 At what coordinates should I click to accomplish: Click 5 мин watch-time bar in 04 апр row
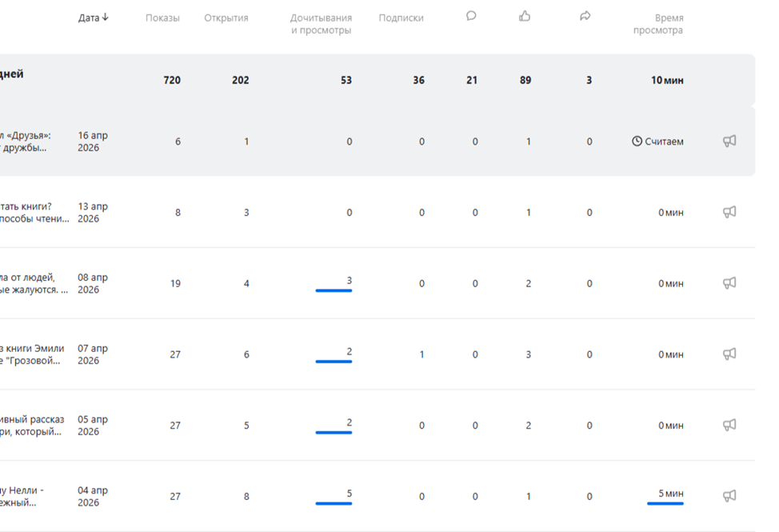[x=665, y=504]
